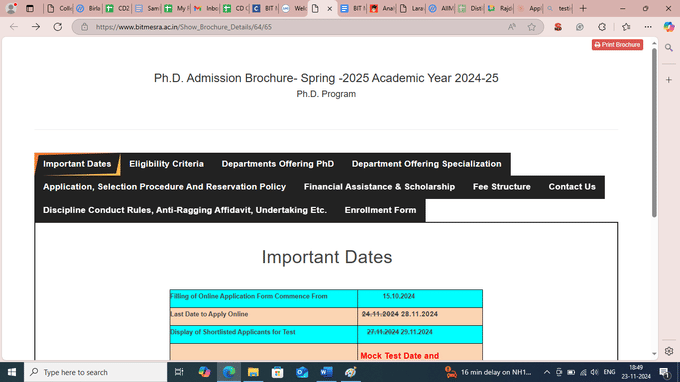Switch to Eligibility Criteria tab
The image size is (680, 382).
tap(167, 164)
